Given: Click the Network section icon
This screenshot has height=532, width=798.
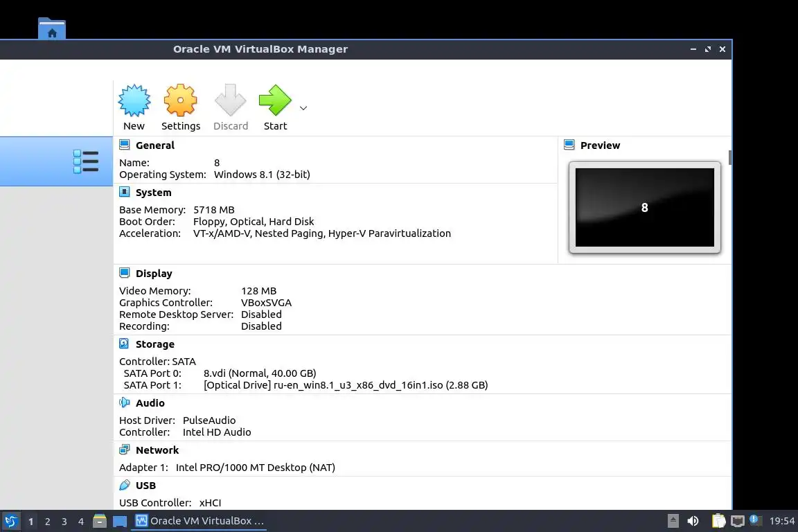Looking at the screenshot, I should pyautogui.click(x=124, y=450).
